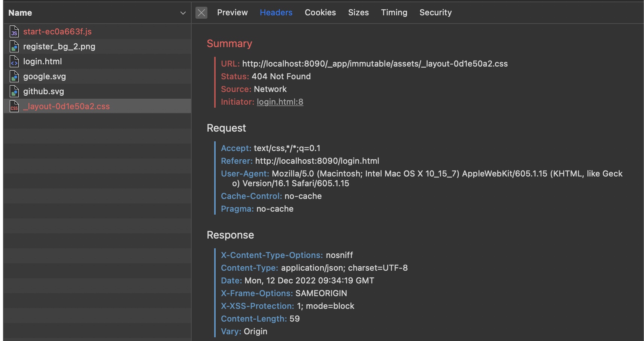
Task: Click the HTML document icon for login.html
Action: click(14, 62)
